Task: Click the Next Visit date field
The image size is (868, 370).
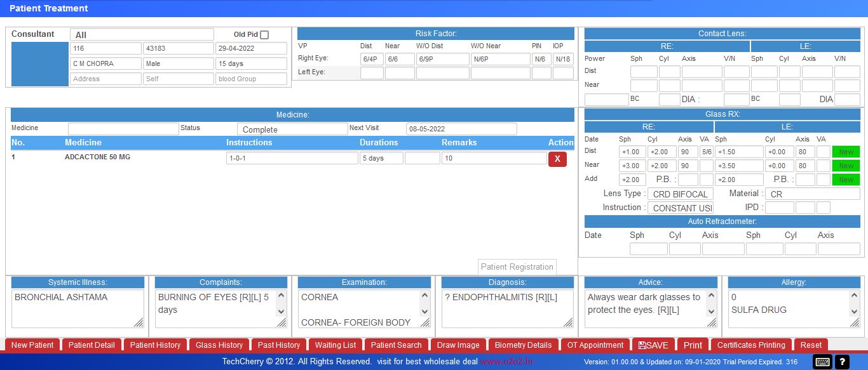Action: pyautogui.click(x=461, y=129)
